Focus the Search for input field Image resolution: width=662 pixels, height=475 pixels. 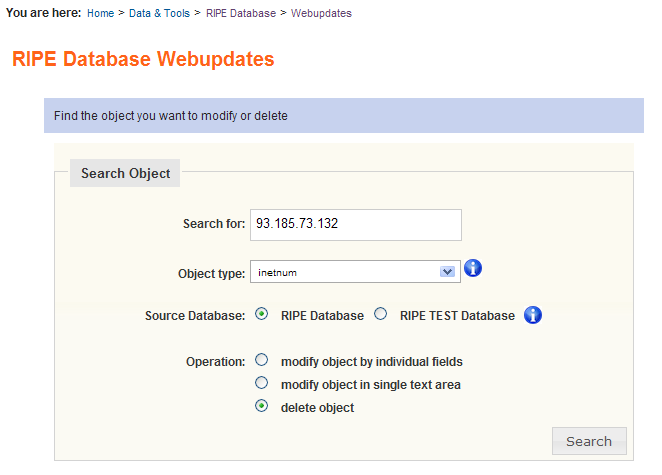tap(356, 225)
